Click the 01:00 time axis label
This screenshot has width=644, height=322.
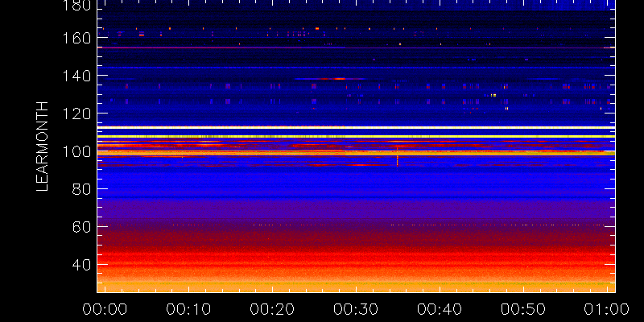(x=607, y=309)
